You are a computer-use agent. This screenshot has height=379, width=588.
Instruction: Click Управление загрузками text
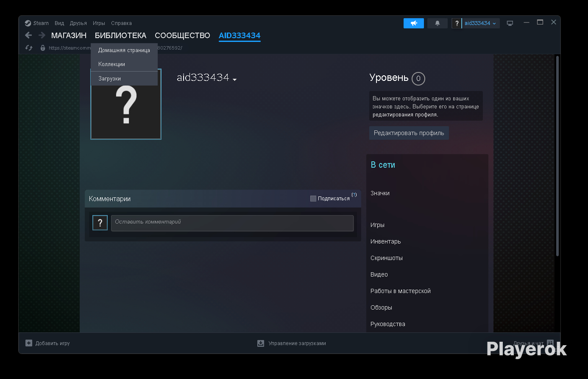pyautogui.click(x=297, y=343)
